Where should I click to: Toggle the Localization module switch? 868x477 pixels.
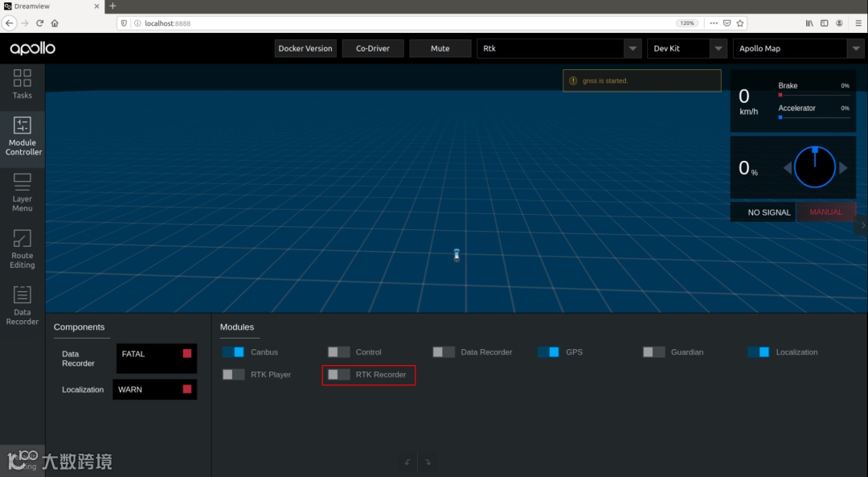pyautogui.click(x=759, y=352)
